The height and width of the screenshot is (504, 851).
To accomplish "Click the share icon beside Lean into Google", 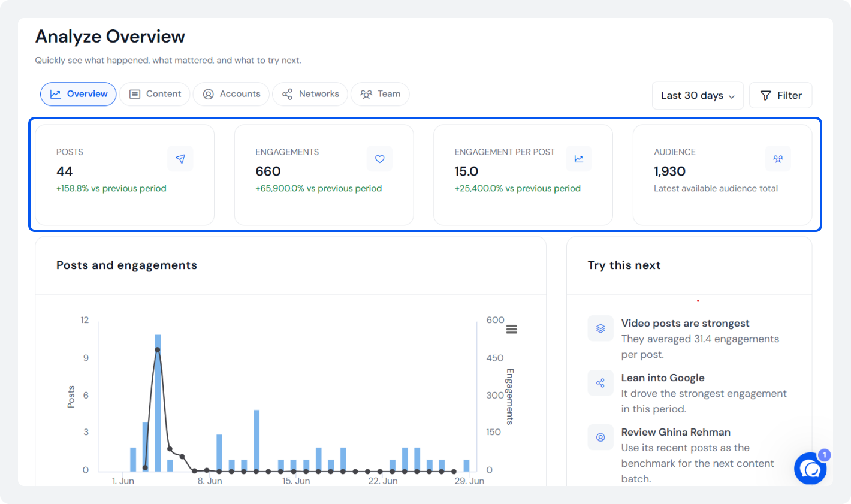I will pyautogui.click(x=600, y=383).
